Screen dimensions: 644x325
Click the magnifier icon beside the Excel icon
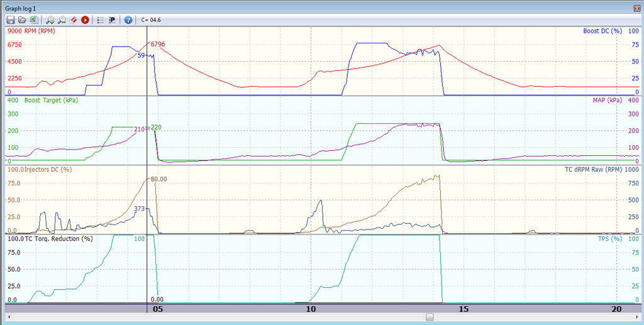click(50, 20)
